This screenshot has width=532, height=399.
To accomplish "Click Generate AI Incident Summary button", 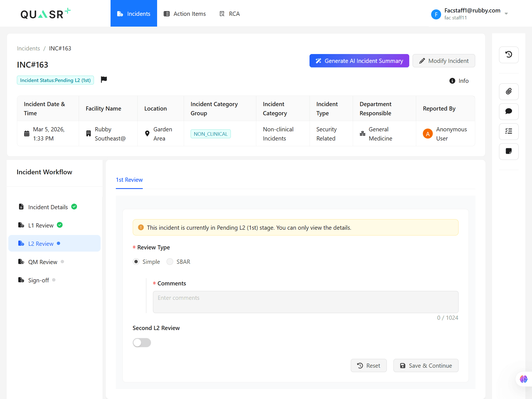I will point(359,61).
